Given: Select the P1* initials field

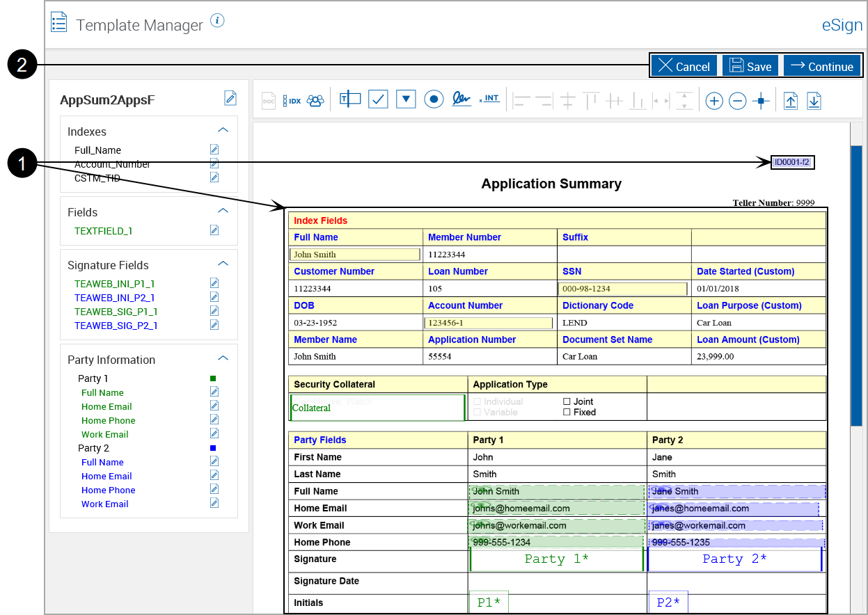Looking at the screenshot, I should pos(489,602).
